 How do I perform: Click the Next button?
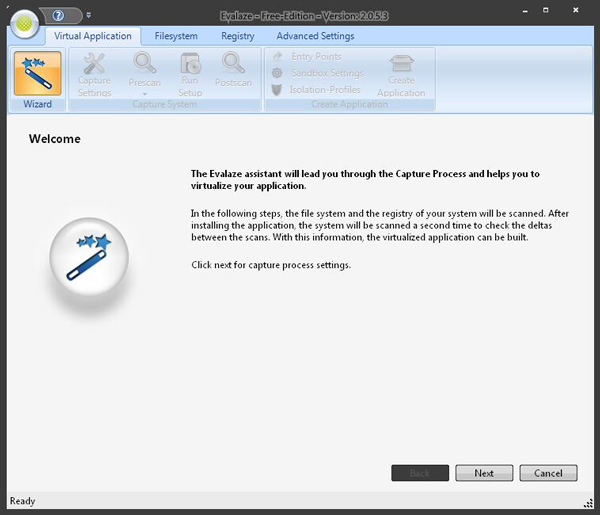click(484, 473)
